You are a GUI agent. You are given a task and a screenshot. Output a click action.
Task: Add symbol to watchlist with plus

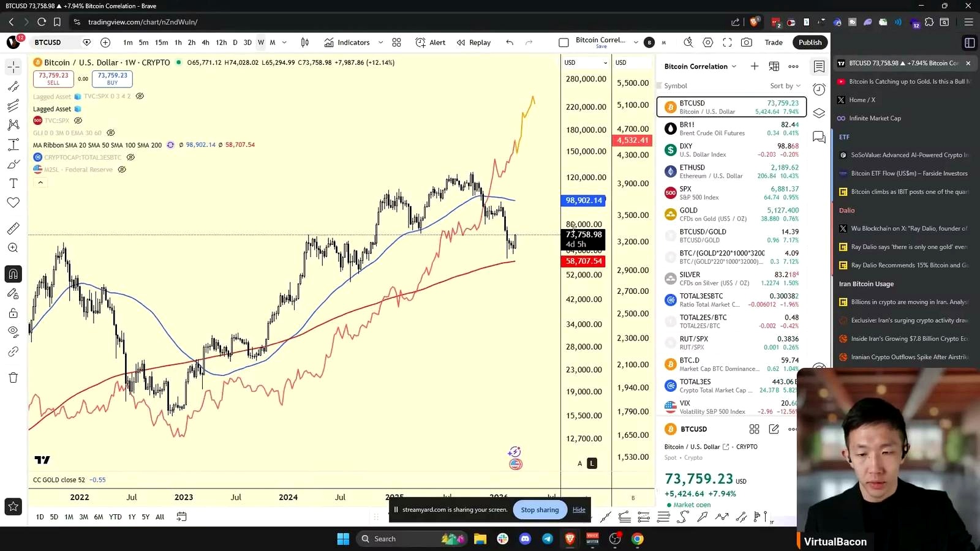[755, 66]
